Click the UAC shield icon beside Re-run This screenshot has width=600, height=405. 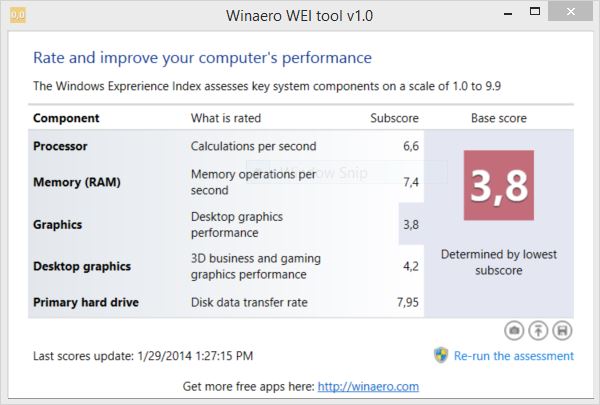pos(441,355)
